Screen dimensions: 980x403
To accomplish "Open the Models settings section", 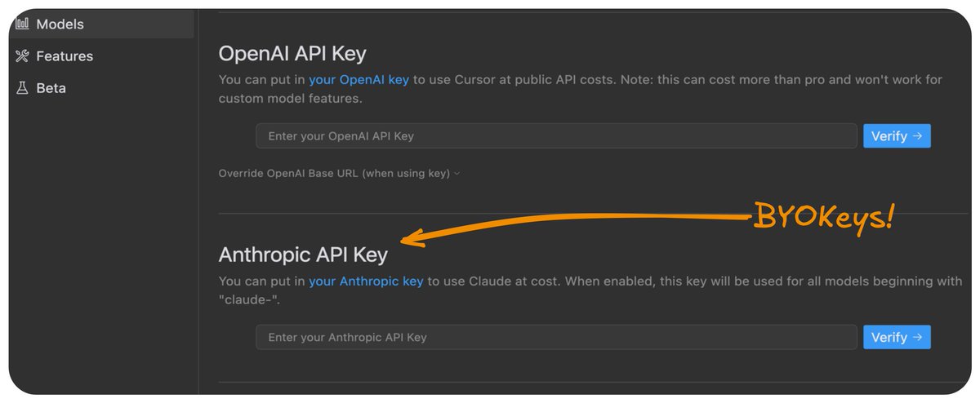I will 101,24.
